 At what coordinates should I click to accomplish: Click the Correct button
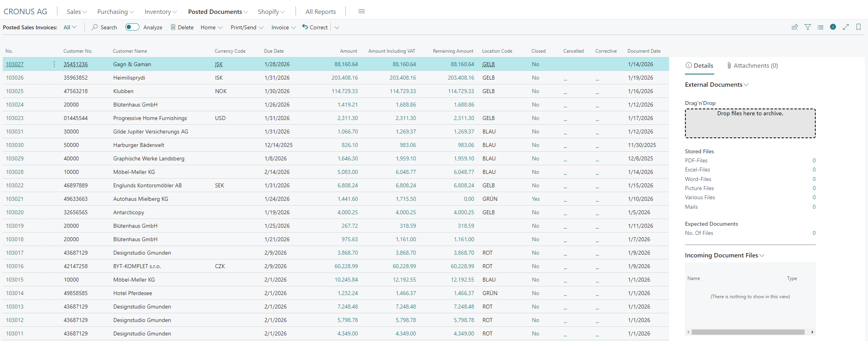[315, 27]
